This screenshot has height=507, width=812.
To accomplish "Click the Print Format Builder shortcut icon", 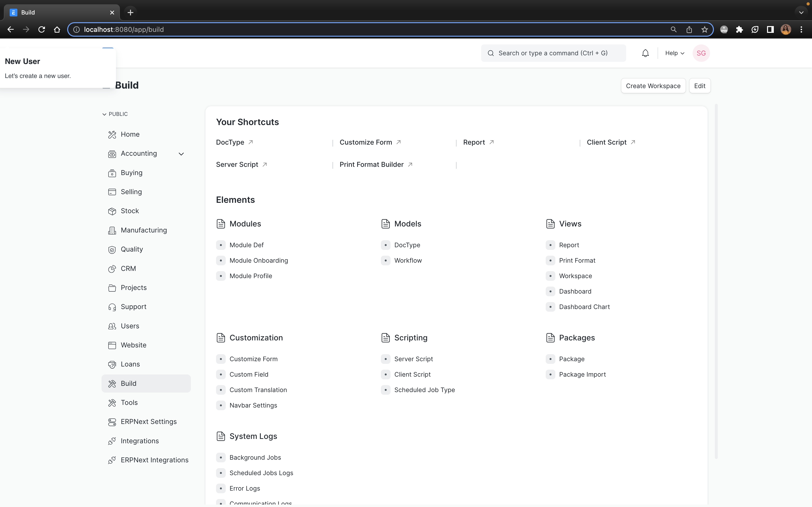I will pos(409,164).
